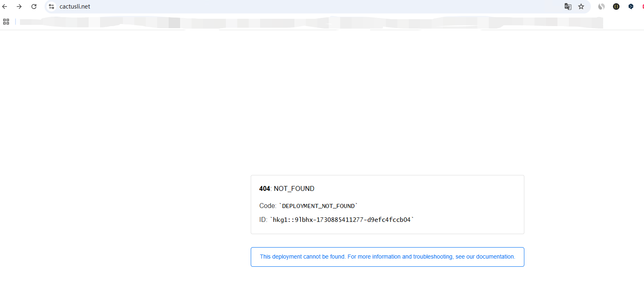
Task: Go forward to the next page
Action: click(x=19, y=7)
